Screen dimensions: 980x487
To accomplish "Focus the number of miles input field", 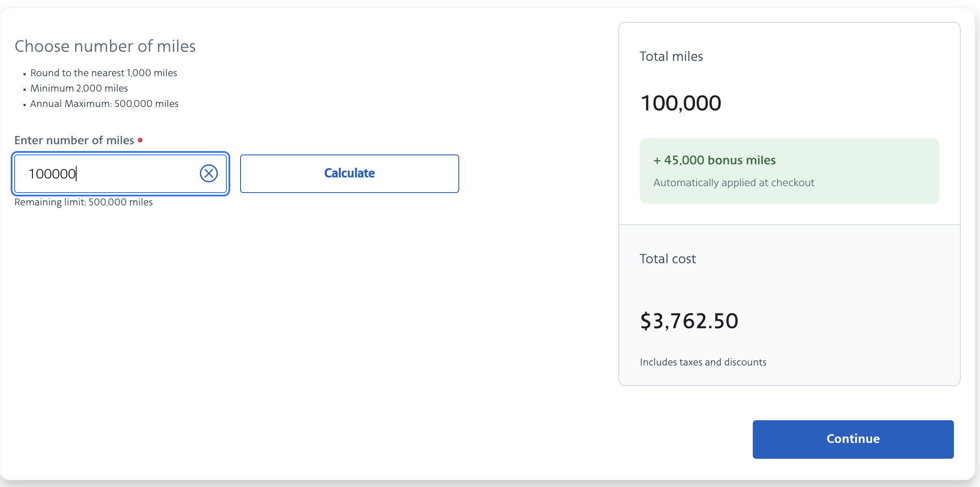I will point(120,174).
